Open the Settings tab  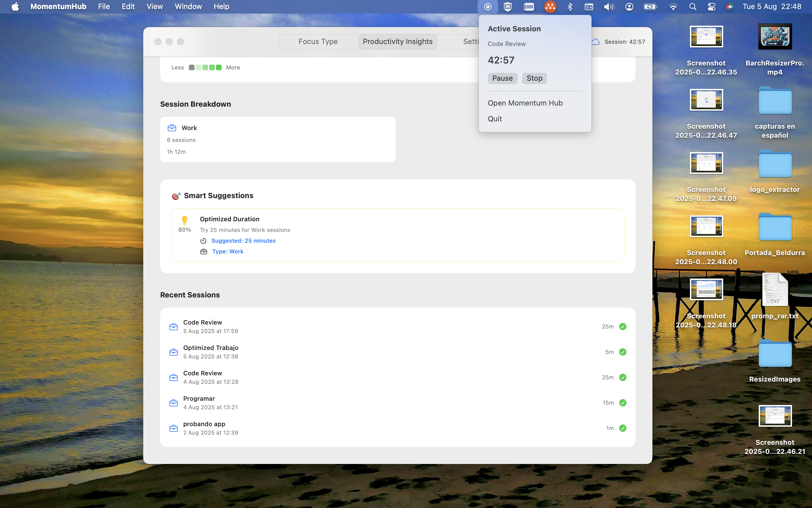coord(471,42)
